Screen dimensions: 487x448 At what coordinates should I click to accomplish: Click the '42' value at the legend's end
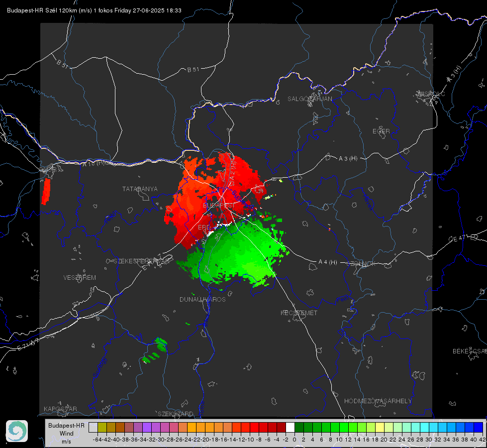(x=482, y=440)
